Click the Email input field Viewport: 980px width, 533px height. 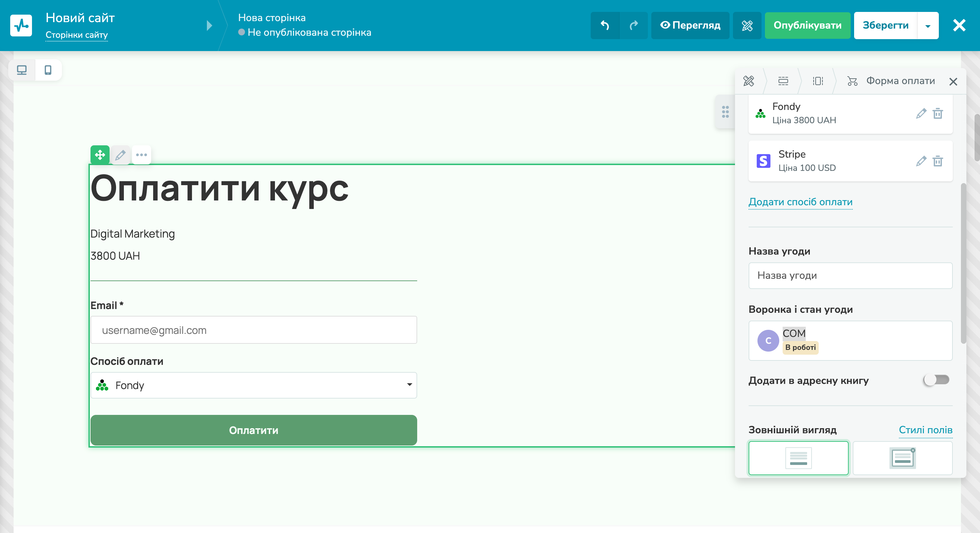[x=254, y=330]
